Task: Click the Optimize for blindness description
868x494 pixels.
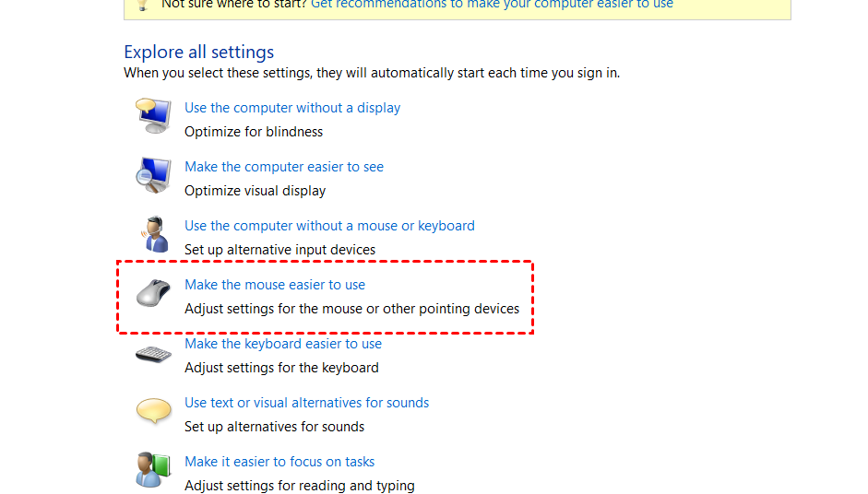Action: pos(254,132)
